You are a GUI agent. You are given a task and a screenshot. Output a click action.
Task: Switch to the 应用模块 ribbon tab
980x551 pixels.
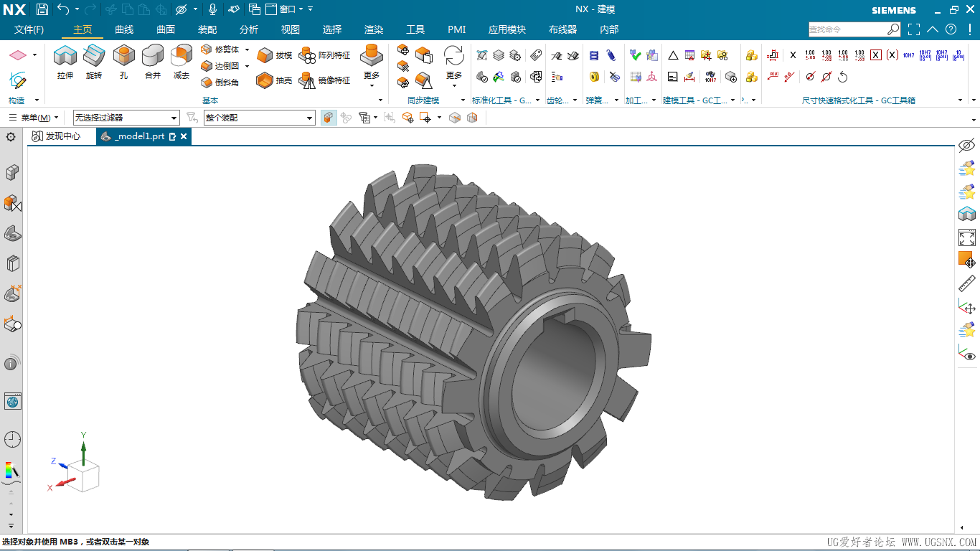pos(507,29)
